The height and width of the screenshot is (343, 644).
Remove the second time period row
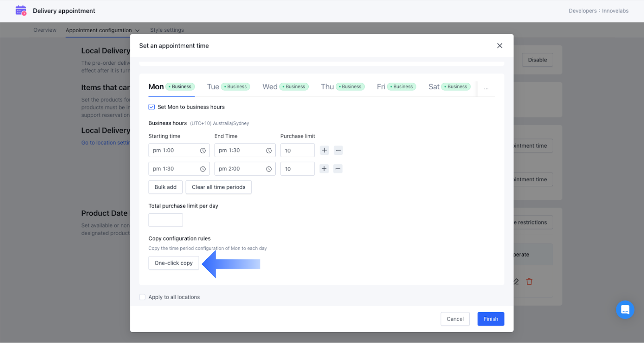click(x=338, y=169)
